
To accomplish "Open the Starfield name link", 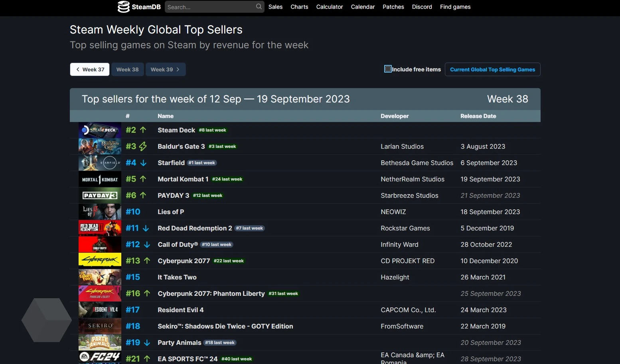I will tap(171, 163).
